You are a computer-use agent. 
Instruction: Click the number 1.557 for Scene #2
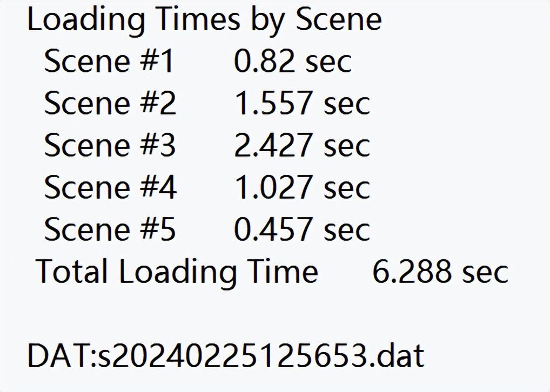[x=273, y=103]
